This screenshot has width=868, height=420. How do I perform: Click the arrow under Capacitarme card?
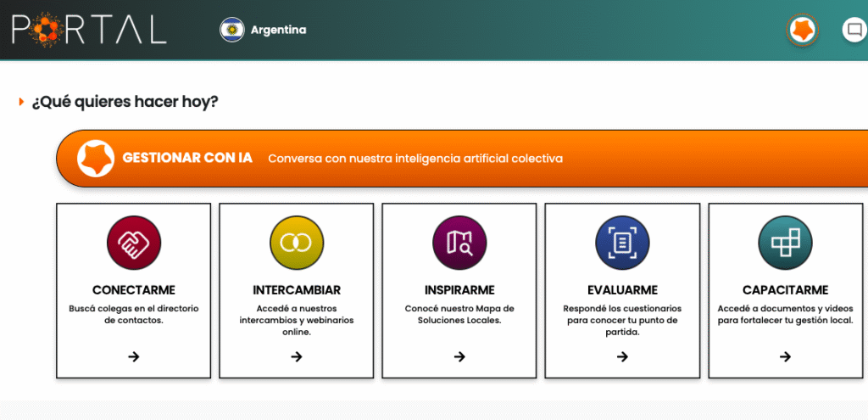click(x=785, y=356)
